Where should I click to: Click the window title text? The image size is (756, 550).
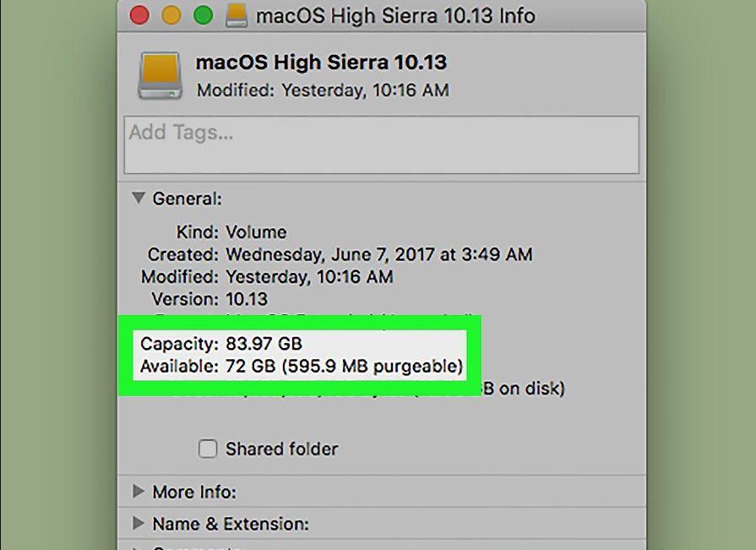(x=395, y=16)
